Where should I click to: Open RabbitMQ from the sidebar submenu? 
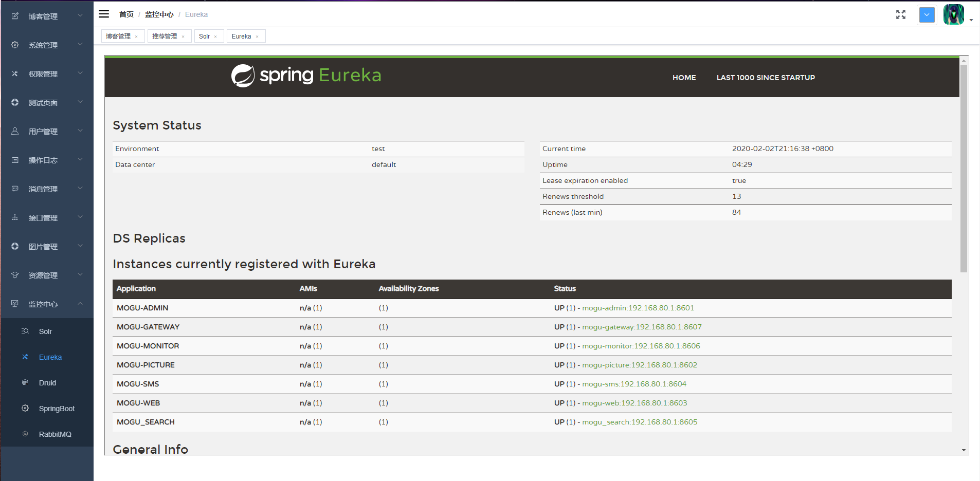pyautogui.click(x=55, y=434)
